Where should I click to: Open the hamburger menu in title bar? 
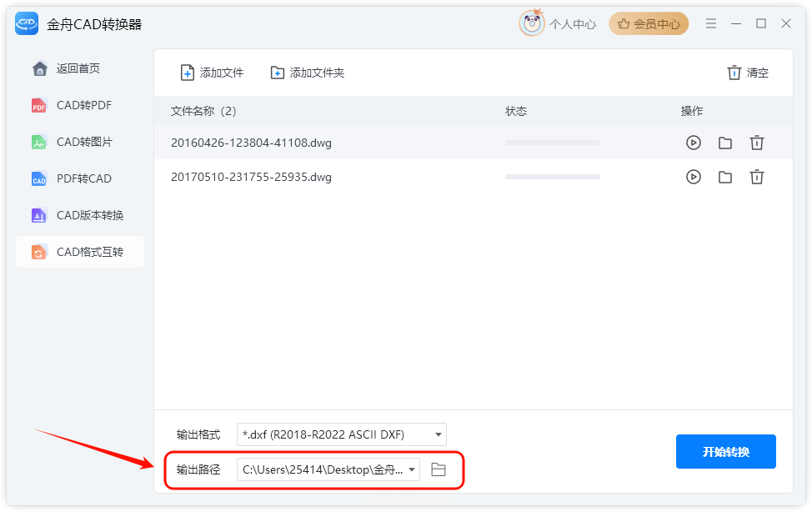711,23
